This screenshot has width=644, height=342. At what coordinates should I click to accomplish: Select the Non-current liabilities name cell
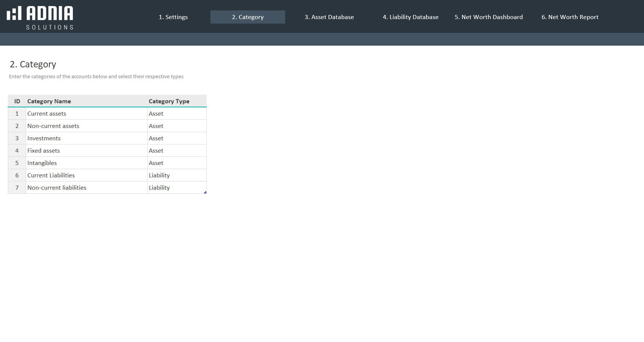[x=86, y=188]
